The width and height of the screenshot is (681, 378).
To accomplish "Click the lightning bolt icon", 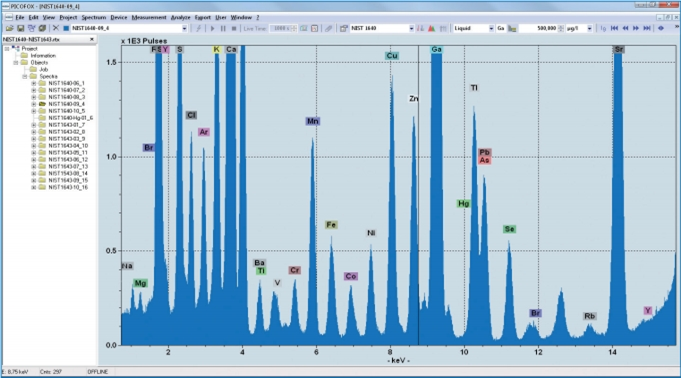I will tap(198, 28).
